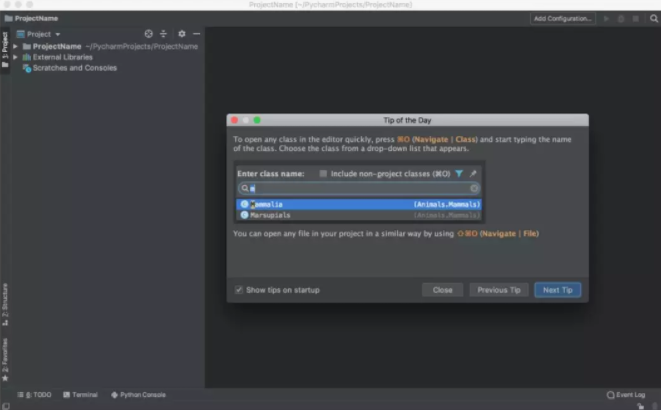
Task: Click the tool window toggle bottom-left icon
Action: tap(5, 406)
